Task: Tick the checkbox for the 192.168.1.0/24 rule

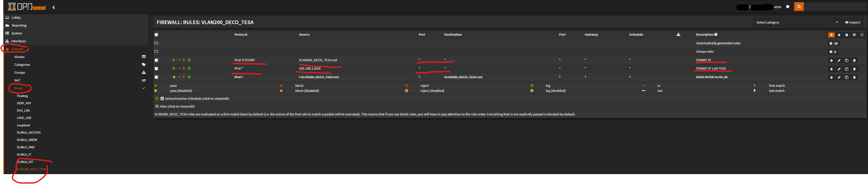Action: pos(156,69)
